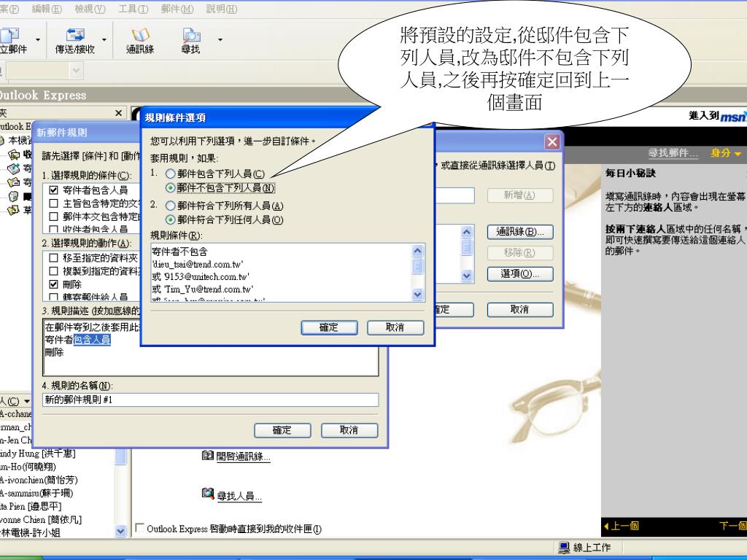Toggle 郵件本文包含特定 checkbox

coord(54,217)
